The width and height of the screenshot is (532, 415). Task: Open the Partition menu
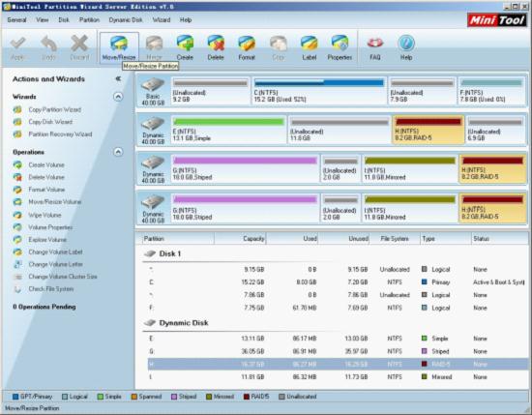point(90,20)
